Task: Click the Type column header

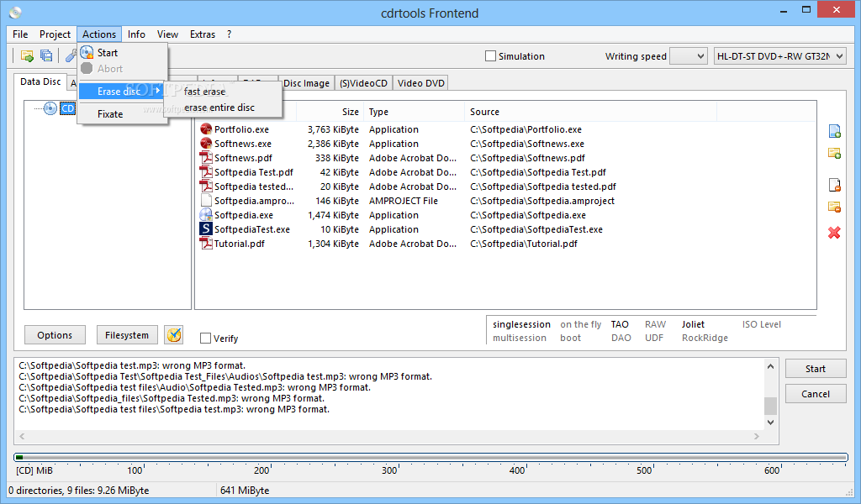Action: 414,112
